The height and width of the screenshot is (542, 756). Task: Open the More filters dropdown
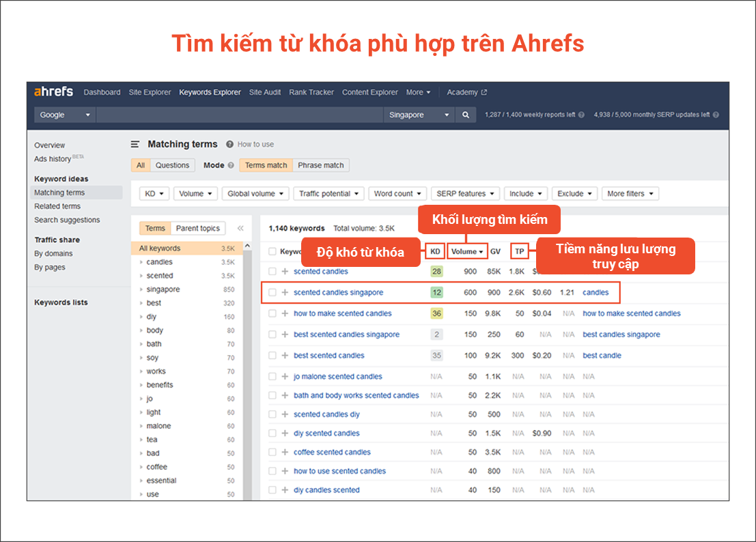click(630, 194)
